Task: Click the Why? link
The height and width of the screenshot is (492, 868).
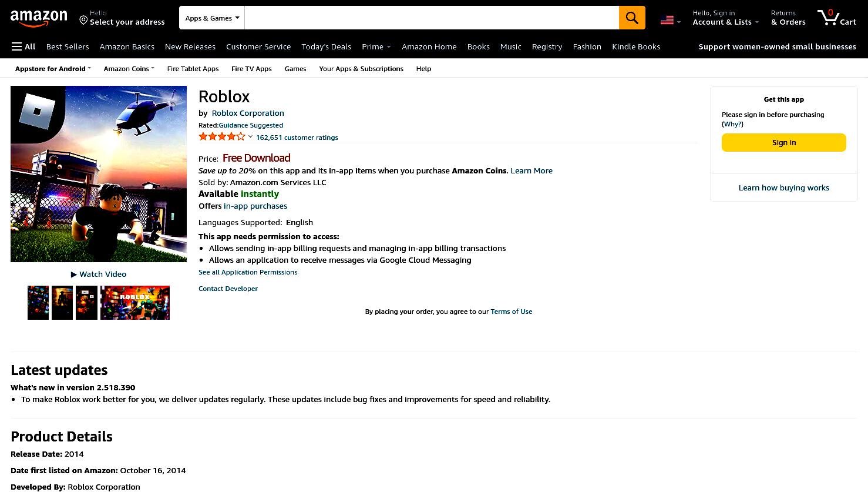Action: click(732, 124)
